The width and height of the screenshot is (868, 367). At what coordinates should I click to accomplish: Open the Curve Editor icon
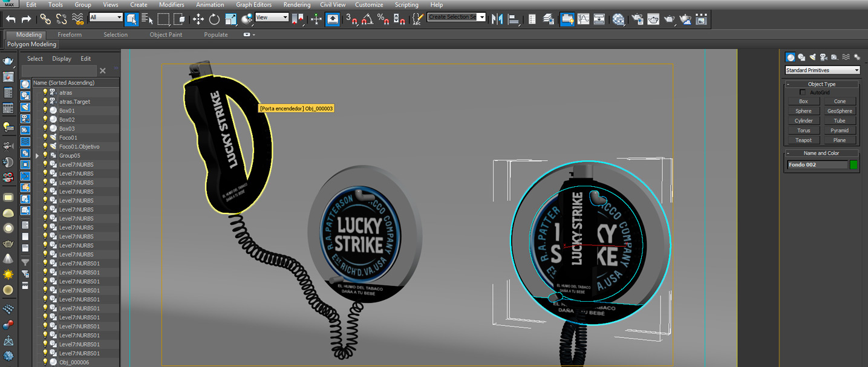[583, 19]
